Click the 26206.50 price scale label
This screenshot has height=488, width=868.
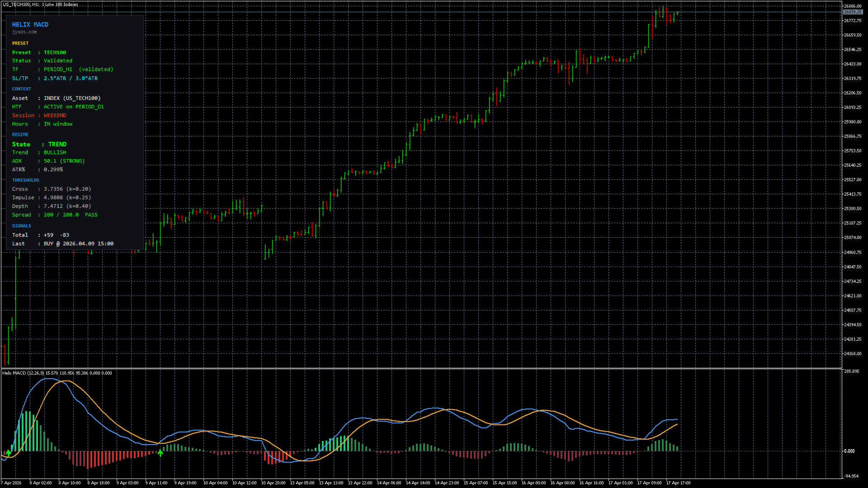pyautogui.click(x=853, y=93)
